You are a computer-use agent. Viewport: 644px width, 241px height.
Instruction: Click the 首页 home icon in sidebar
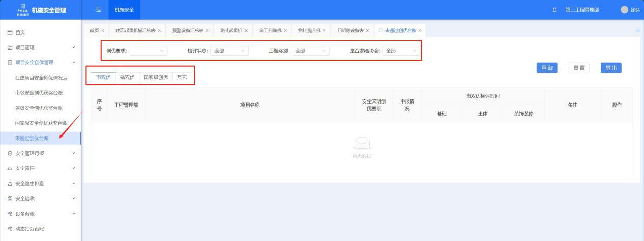pos(10,32)
